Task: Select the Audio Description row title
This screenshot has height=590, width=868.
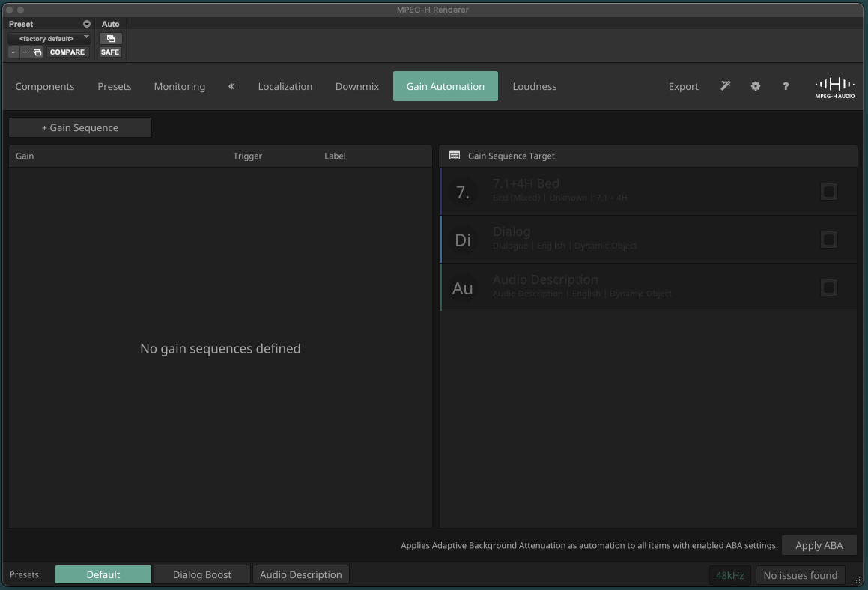Action: (x=545, y=279)
